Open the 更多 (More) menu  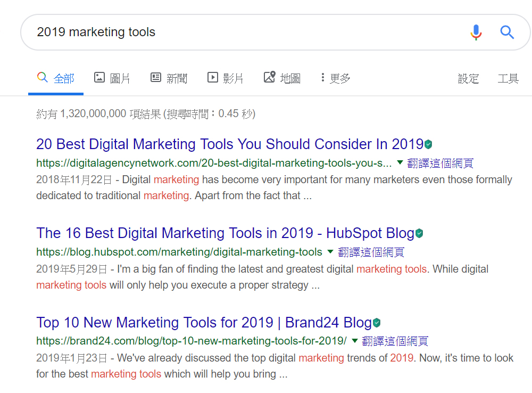point(335,78)
